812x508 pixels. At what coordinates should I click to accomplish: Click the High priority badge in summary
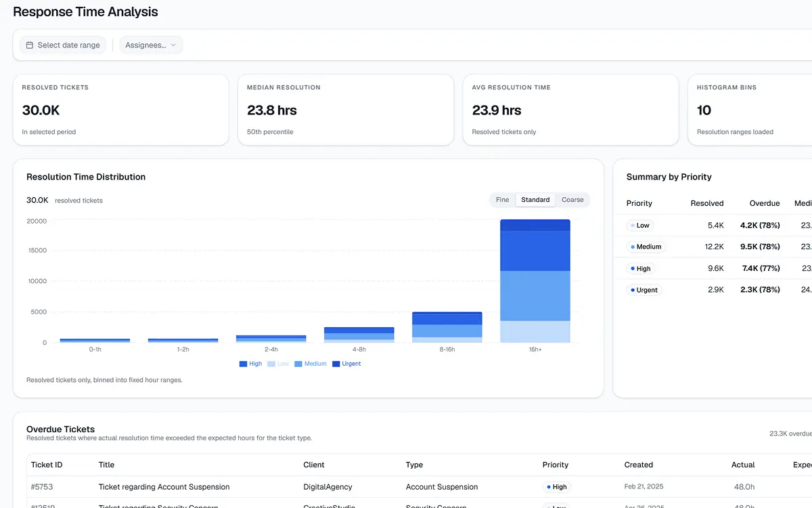(x=640, y=268)
